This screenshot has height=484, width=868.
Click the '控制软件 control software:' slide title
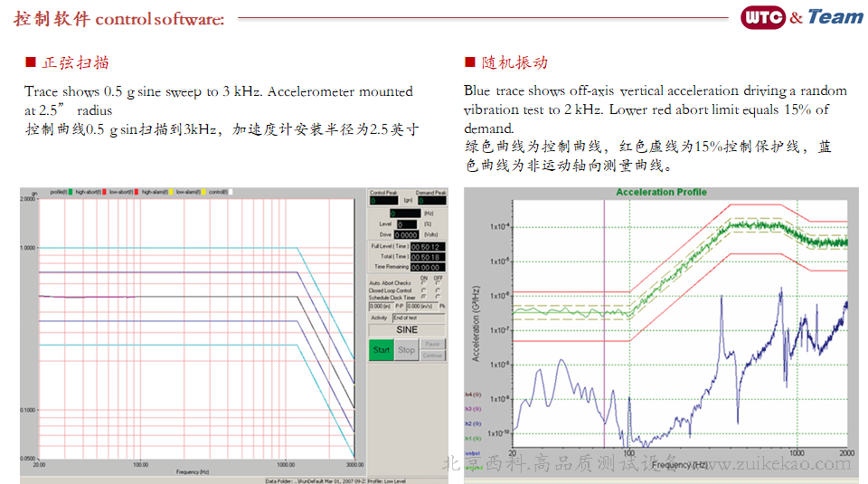click(119, 19)
